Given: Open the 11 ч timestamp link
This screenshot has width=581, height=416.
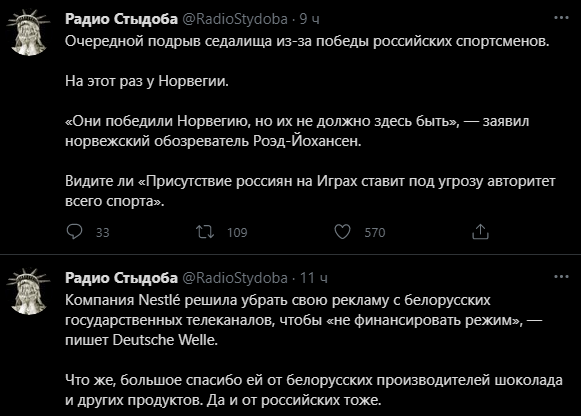Looking at the screenshot, I should click(313, 278).
